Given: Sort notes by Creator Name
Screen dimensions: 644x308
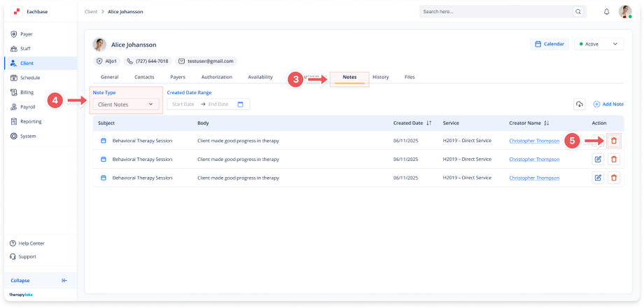Looking at the screenshot, I should point(546,123).
